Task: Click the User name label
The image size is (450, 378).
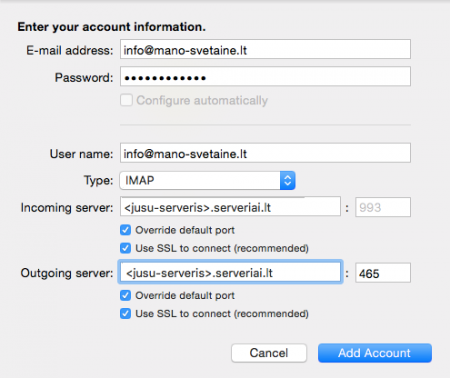Action: [x=82, y=154]
